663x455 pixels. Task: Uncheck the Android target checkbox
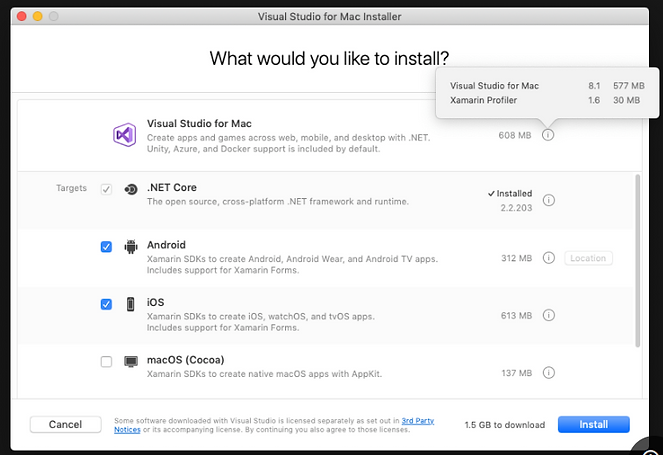106,247
